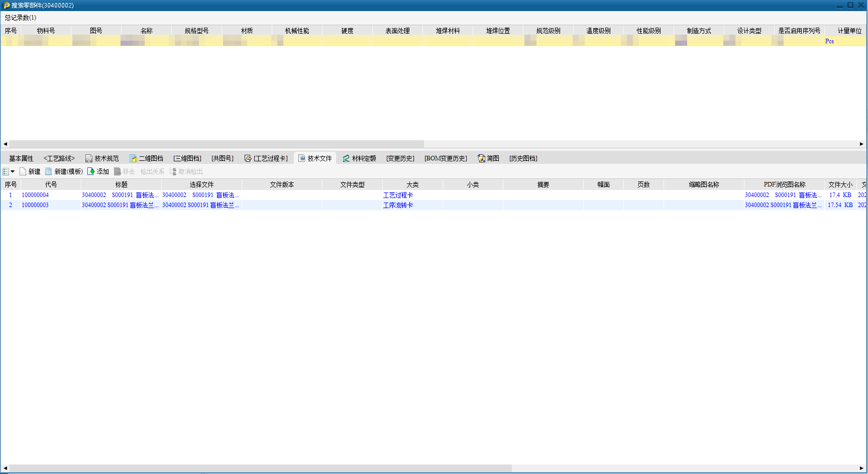Viewport: 868px width, 474px height.
Task: Click right arrow of top grid horizontal scrollbar
Action: 861,144
